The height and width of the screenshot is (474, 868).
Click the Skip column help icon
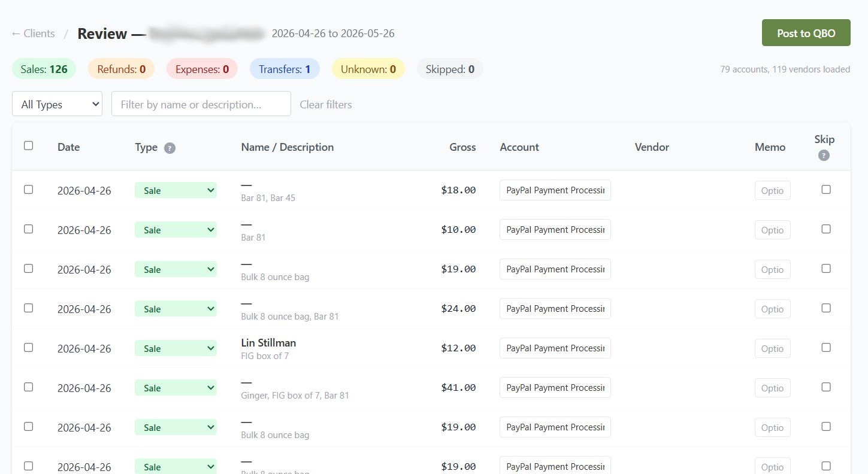click(x=824, y=156)
